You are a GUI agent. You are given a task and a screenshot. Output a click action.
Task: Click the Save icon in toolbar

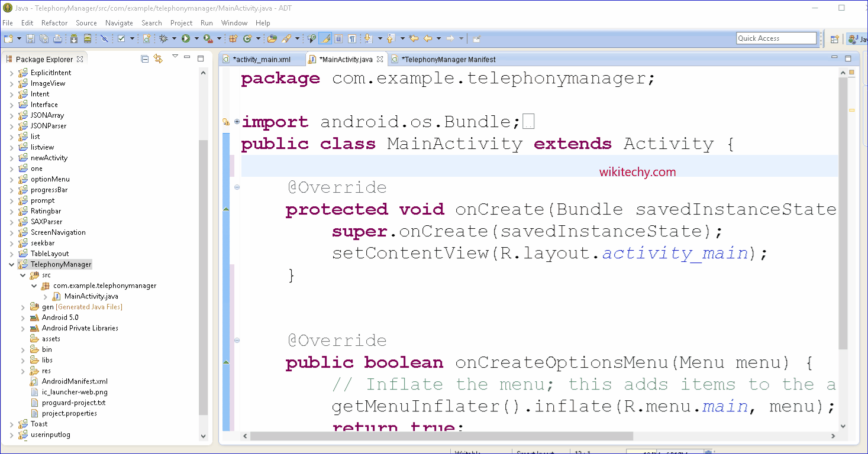tap(31, 38)
